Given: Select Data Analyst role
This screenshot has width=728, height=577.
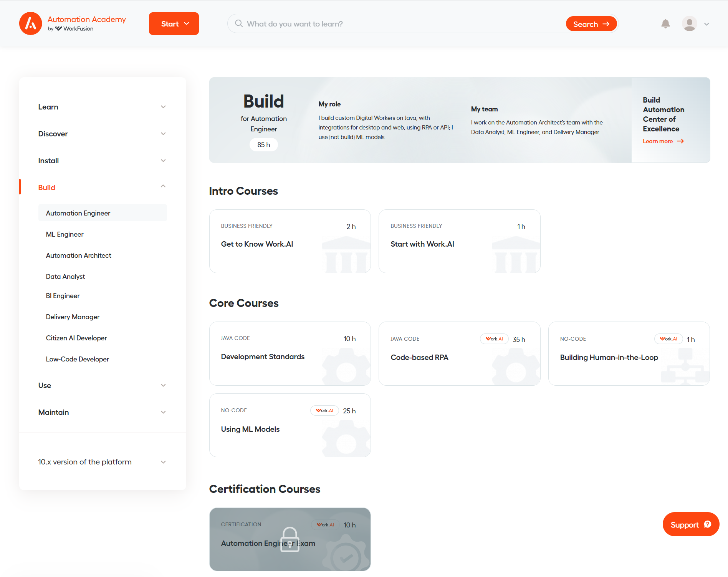Looking at the screenshot, I should point(65,277).
